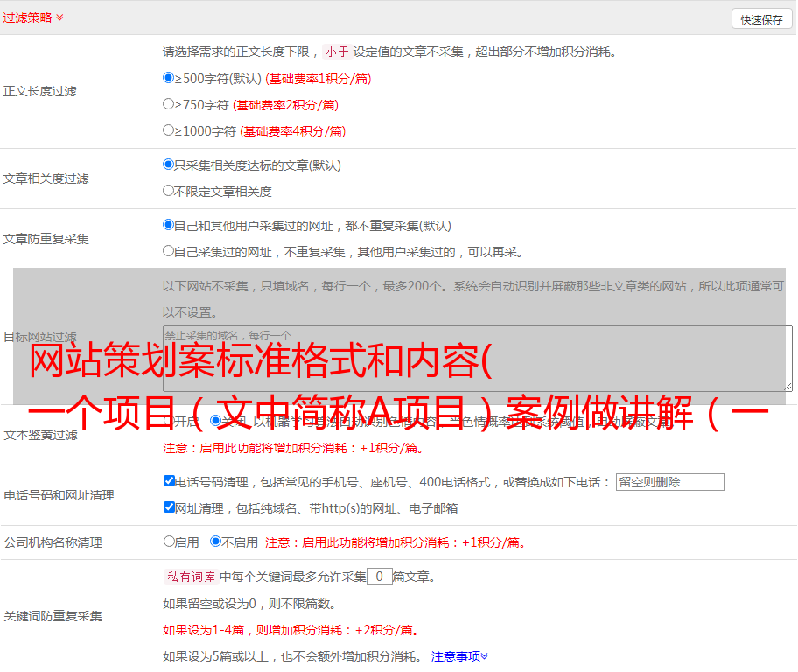Viewport: 798px width, 672px height.
Task: Select the ≥1000字符 length option
Action: (169, 130)
